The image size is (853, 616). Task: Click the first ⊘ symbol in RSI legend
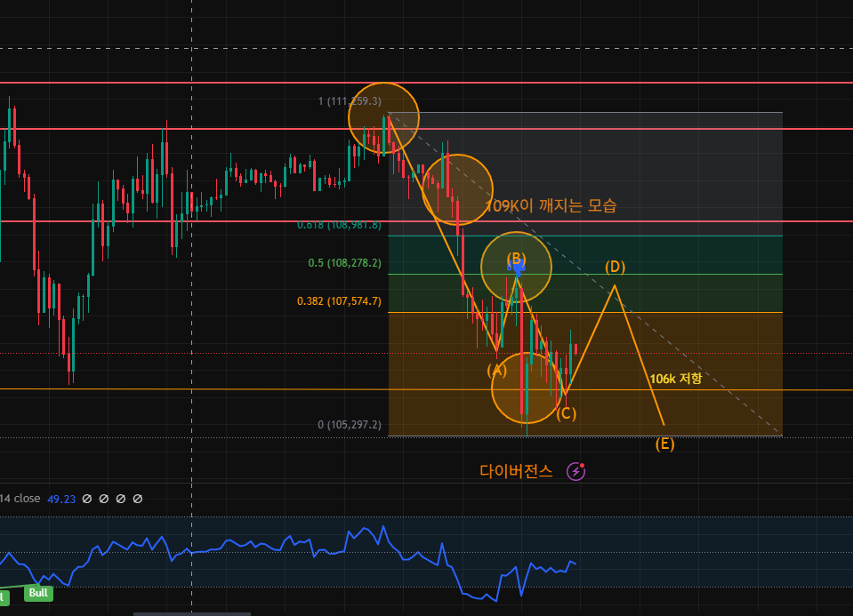87,500
